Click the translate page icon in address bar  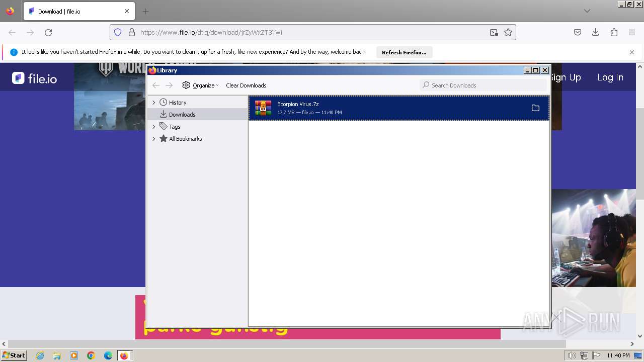tap(494, 32)
